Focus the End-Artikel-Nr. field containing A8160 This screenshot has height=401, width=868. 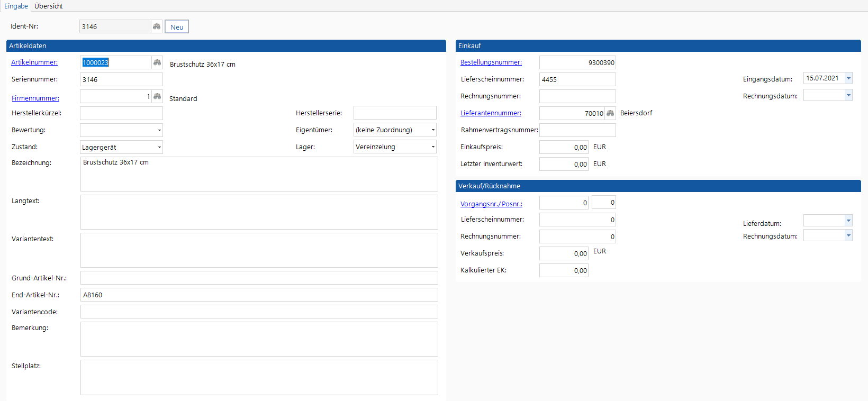259,295
